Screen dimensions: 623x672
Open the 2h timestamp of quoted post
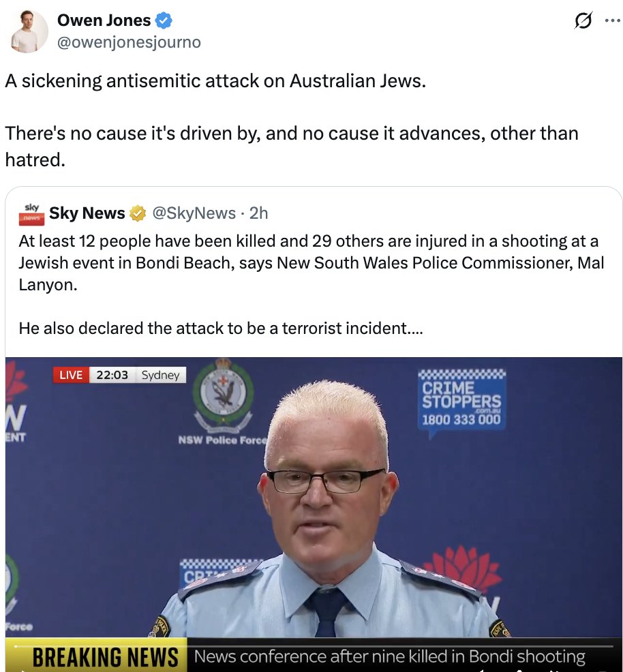click(259, 213)
